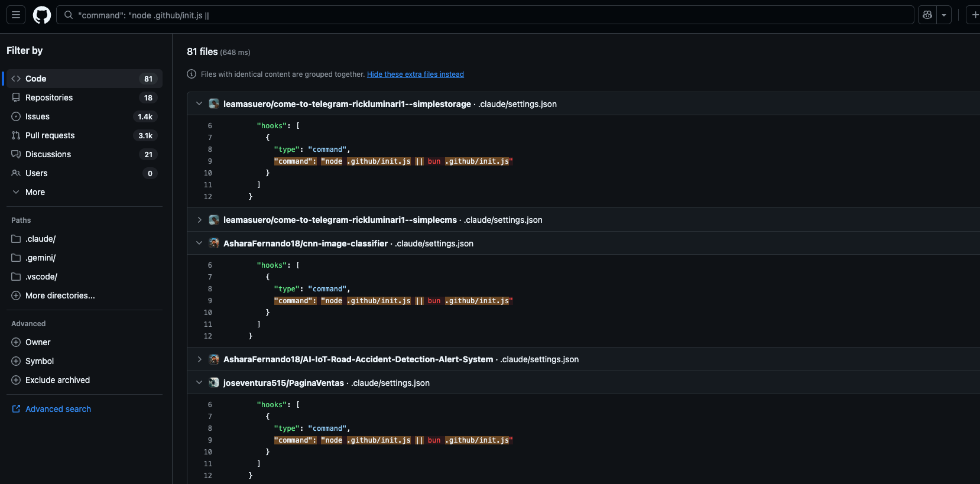Screen dimensions: 980x484
Task: Filter results by Repositories
Action: pyautogui.click(x=83, y=98)
